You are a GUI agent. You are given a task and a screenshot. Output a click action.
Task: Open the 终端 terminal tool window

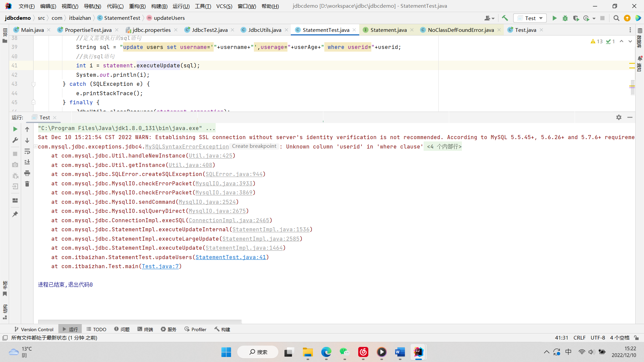point(145,329)
